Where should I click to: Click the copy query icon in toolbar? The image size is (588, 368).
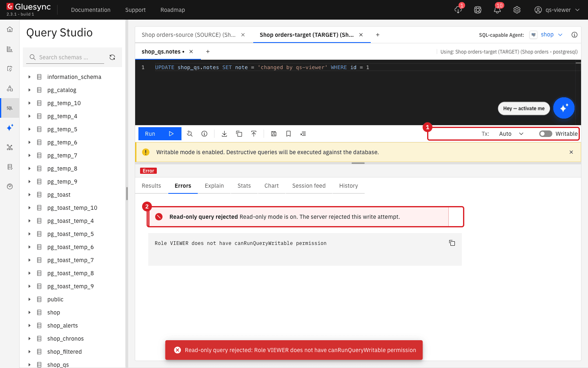pyautogui.click(x=239, y=134)
